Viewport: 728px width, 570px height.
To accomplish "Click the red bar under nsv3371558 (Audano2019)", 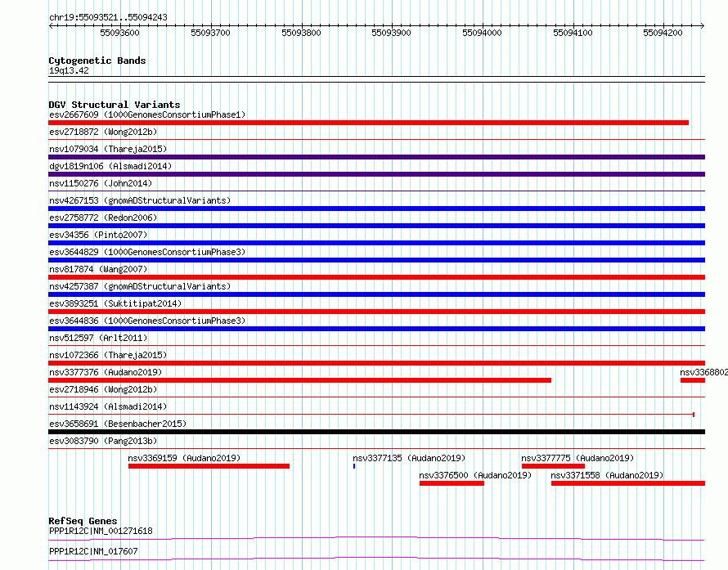I will [628, 483].
